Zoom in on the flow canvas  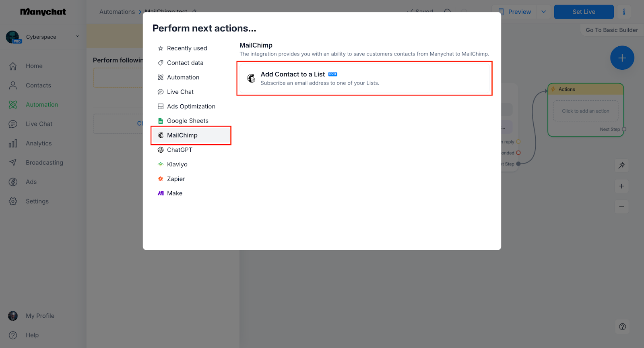621,186
